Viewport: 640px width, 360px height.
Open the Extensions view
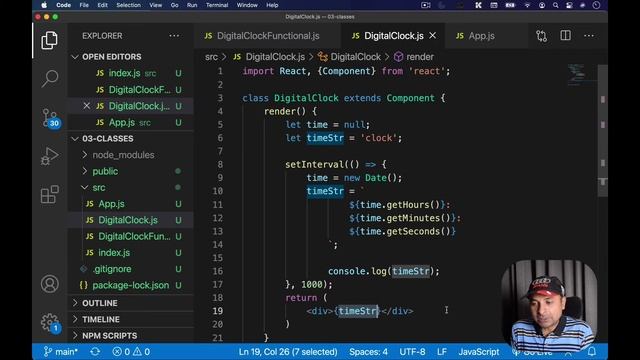tap(49, 194)
